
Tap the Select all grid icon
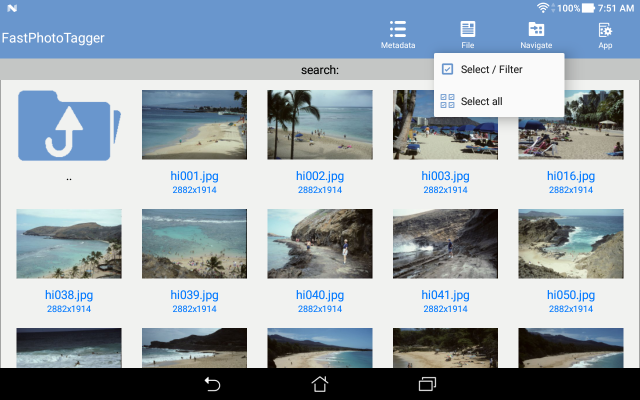click(447, 101)
